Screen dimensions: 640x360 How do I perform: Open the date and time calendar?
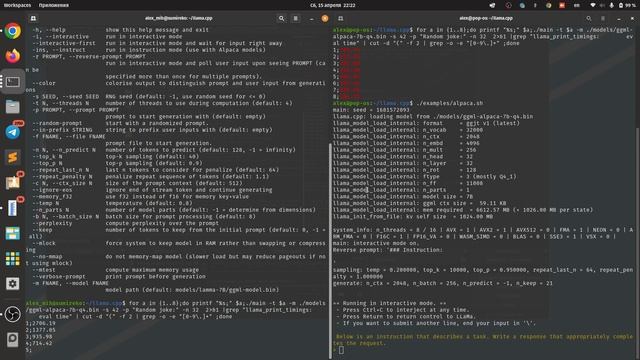333,5
